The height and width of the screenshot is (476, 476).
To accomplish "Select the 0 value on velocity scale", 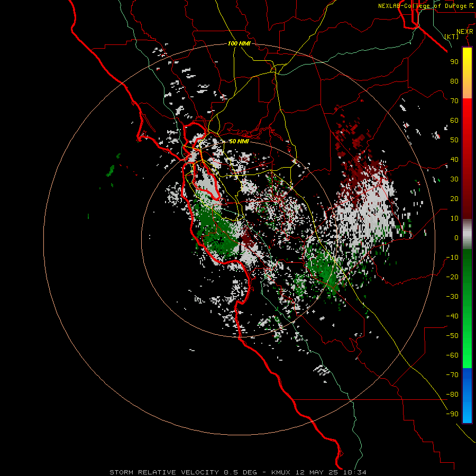I will tap(456, 237).
